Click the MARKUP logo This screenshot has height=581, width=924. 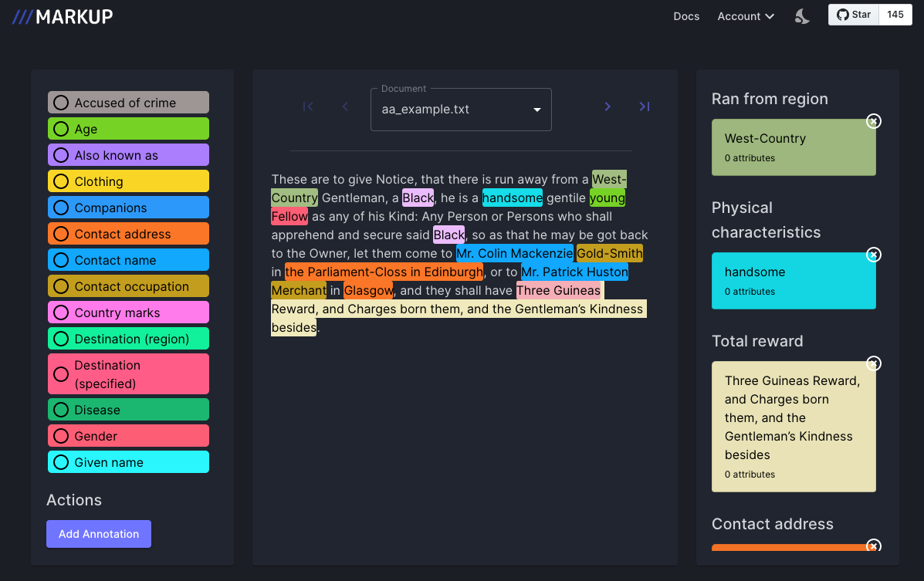pos(63,16)
